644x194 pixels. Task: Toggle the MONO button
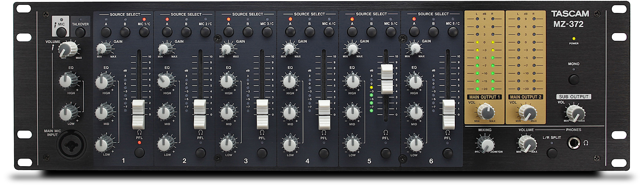click(574, 79)
